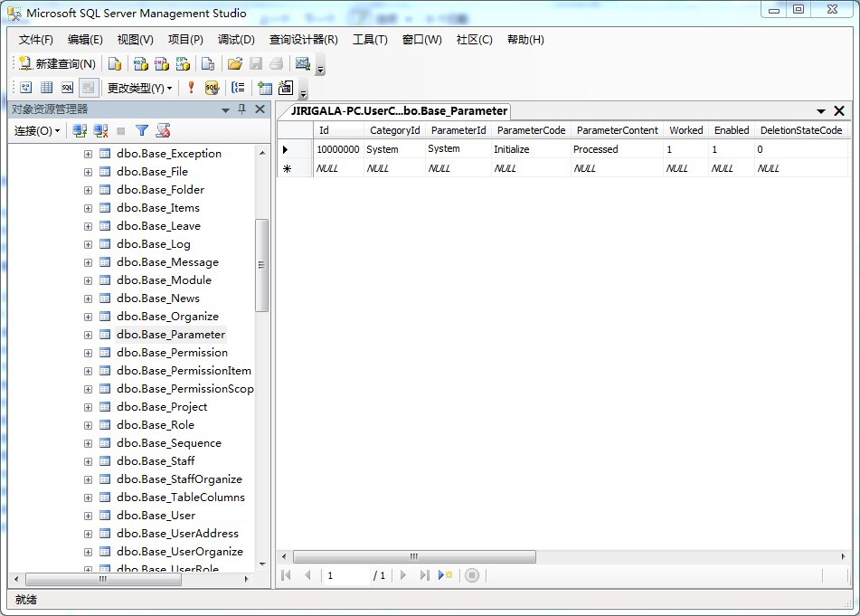Click the stop query round button
Screen dimensions: 860x616
pos(472,575)
